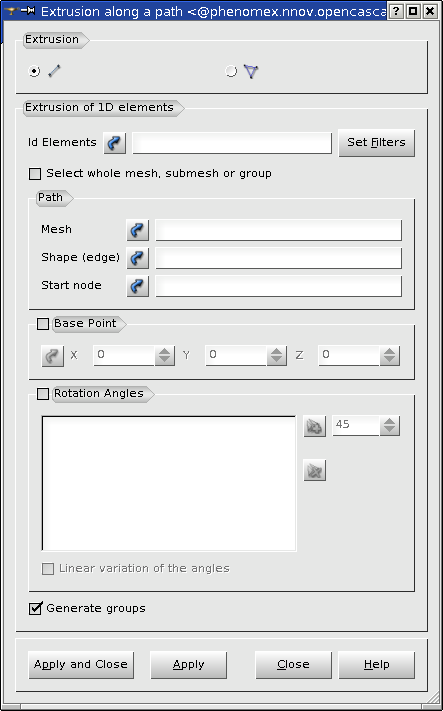The height and width of the screenshot is (711, 443).
Task: Select the 1D edge extrusion radio button
Action: [x=34, y=71]
